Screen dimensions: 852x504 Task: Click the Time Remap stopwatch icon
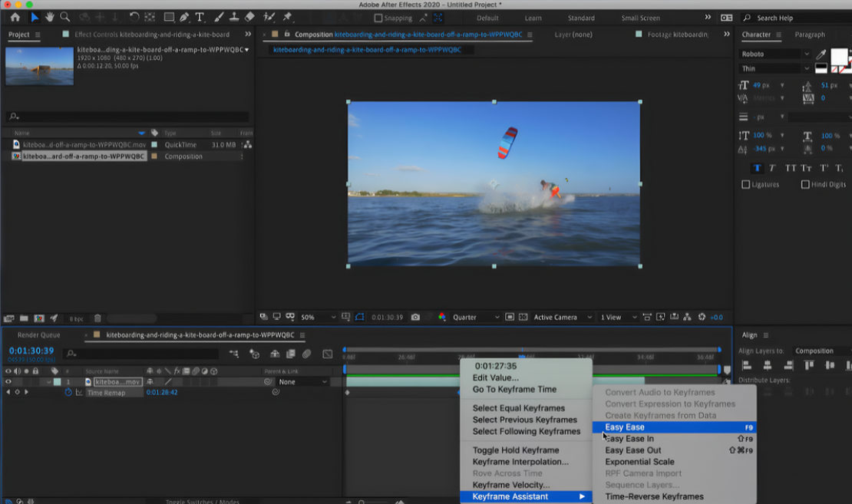click(68, 392)
